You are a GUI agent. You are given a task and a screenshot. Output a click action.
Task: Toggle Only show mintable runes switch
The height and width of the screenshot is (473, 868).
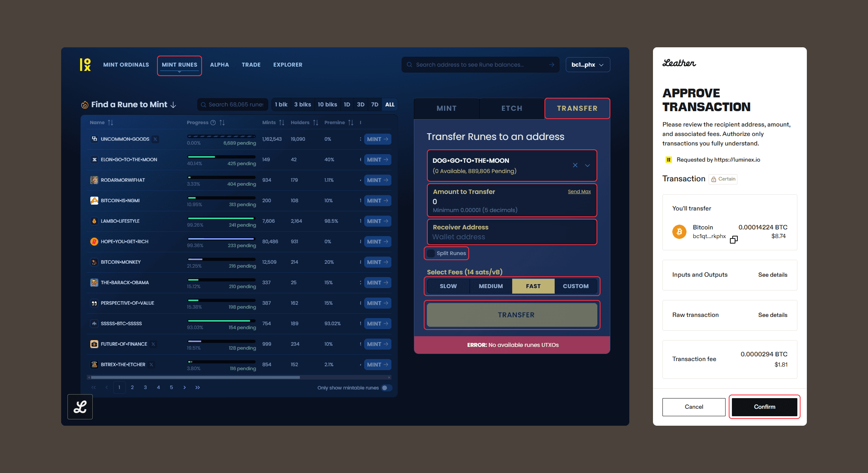tap(387, 388)
